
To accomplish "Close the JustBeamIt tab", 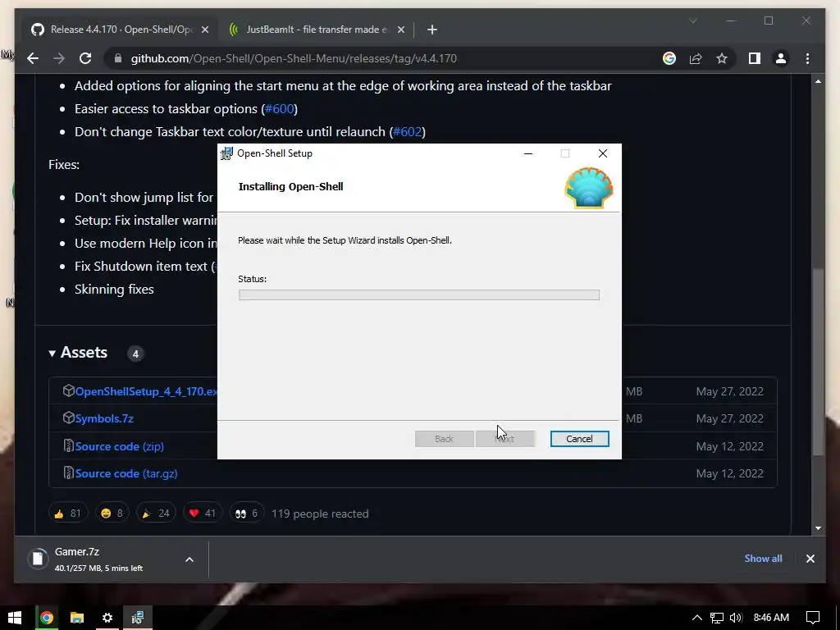I will tap(400, 30).
